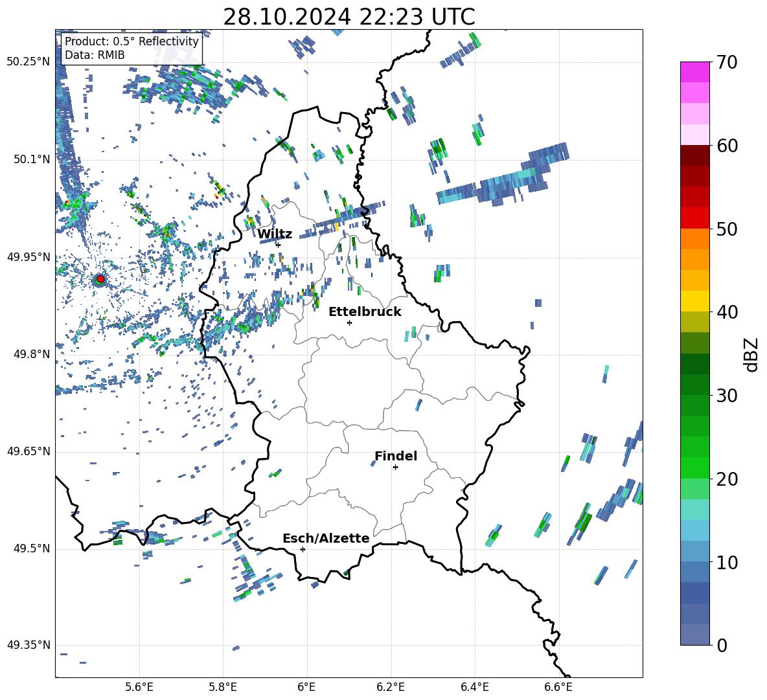The width and height of the screenshot is (767, 700).
Task: Click the Ettelbruck city label
Action: (x=365, y=312)
